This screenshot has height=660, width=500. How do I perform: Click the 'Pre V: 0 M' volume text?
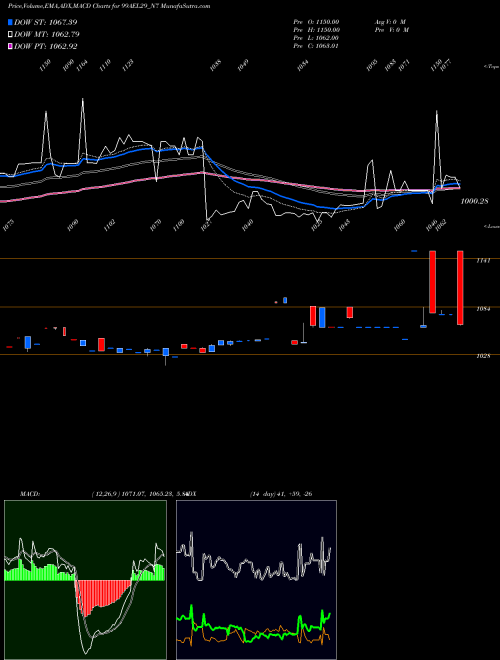point(391,30)
